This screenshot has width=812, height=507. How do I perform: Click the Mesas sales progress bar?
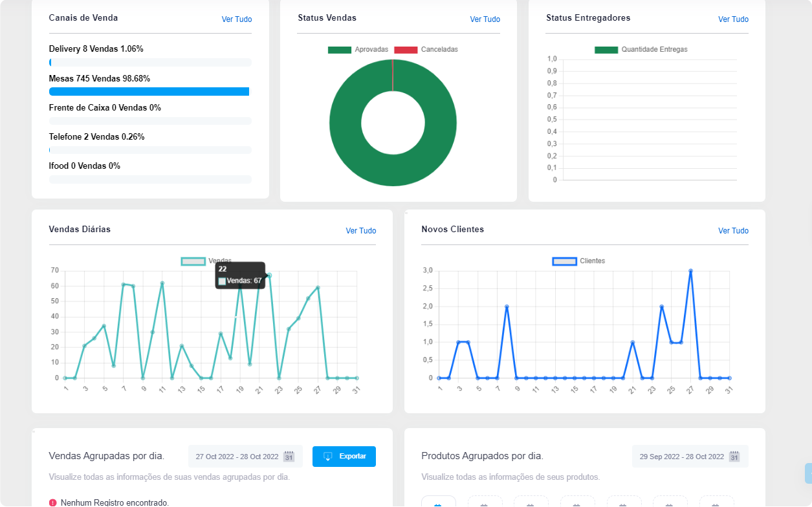tap(149, 91)
